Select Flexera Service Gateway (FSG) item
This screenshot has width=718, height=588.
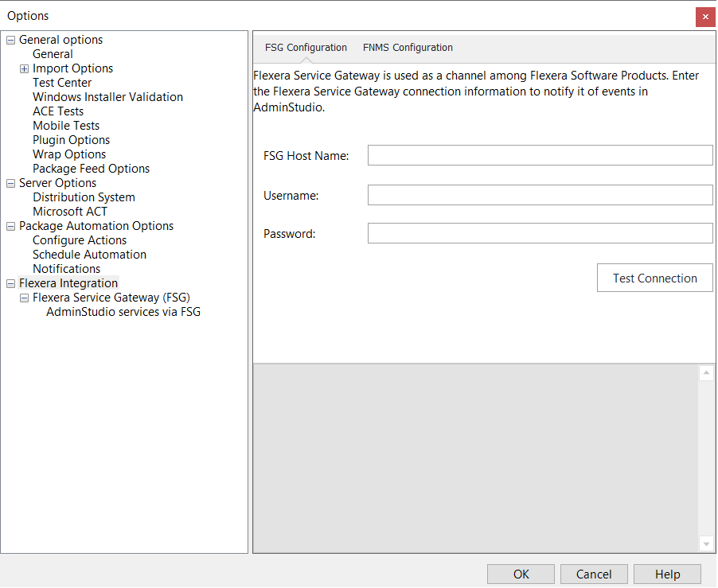coord(111,298)
